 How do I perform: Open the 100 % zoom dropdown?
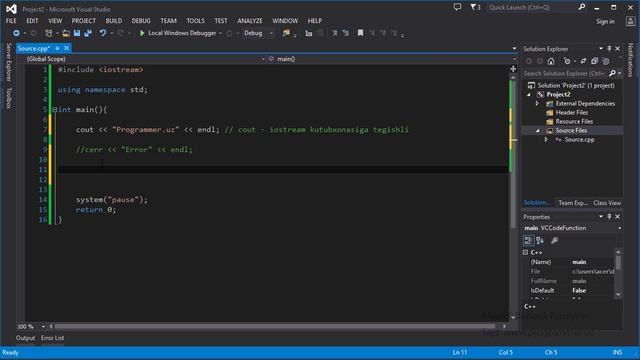(x=43, y=327)
